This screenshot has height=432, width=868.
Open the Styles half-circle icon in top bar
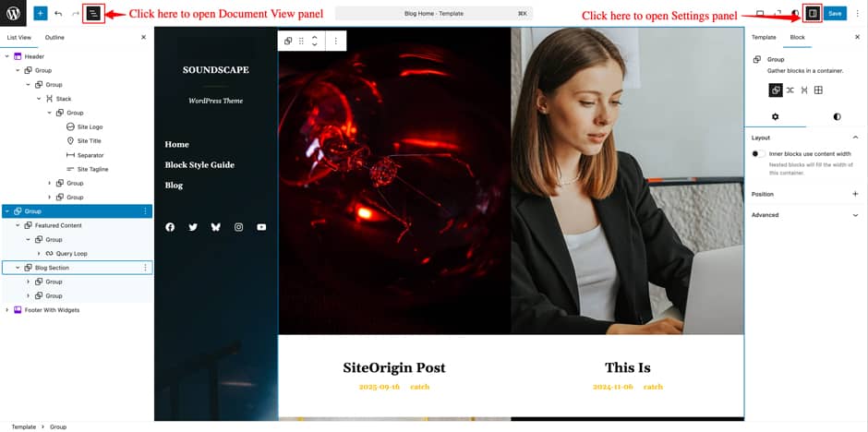795,13
